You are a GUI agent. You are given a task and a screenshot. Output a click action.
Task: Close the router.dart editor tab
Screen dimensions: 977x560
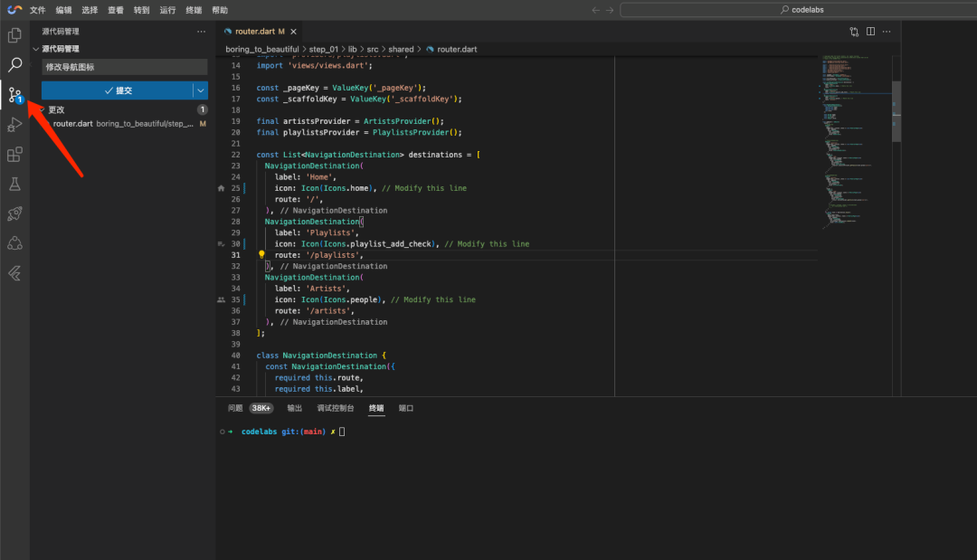(293, 31)
